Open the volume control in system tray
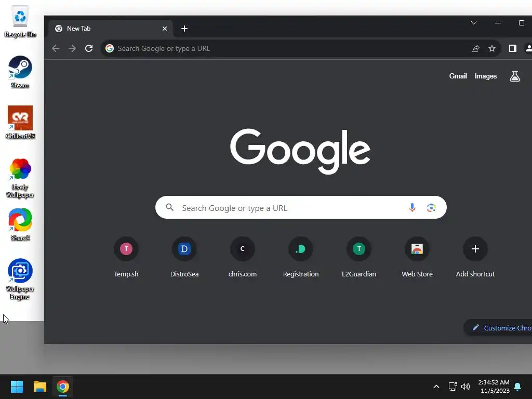This screenshot has height=399, width=532. click(x=465, y=387)
